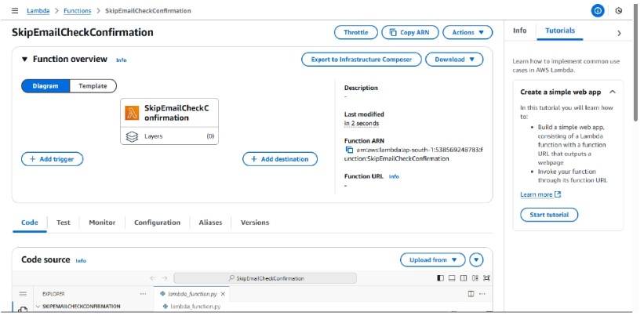The width and height of the screenshot is (644, 319).
Task: Open the editor menu lines icon
Action: click(x=23, y=294)
